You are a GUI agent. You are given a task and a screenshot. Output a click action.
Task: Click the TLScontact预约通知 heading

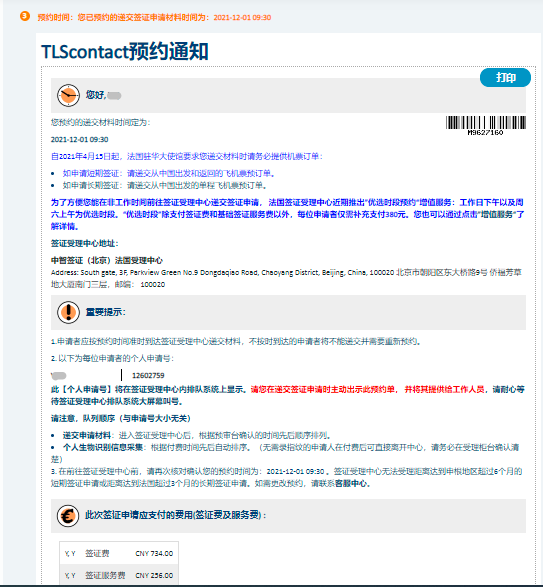point(125,51)
